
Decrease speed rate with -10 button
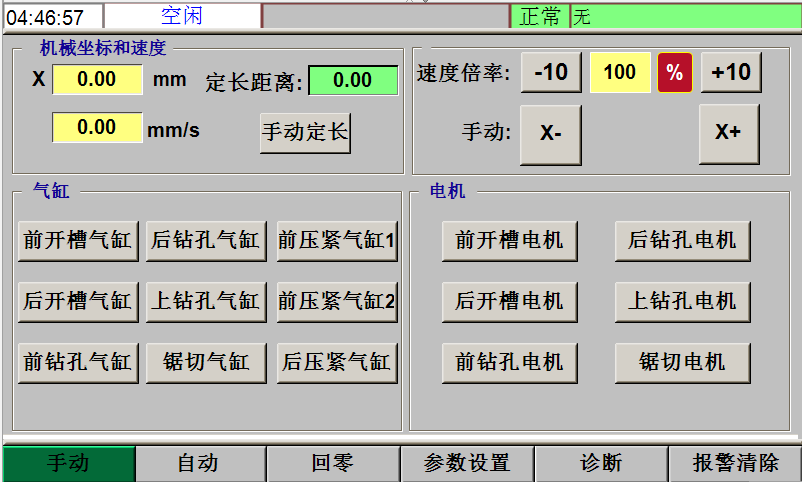coord(550,73)
